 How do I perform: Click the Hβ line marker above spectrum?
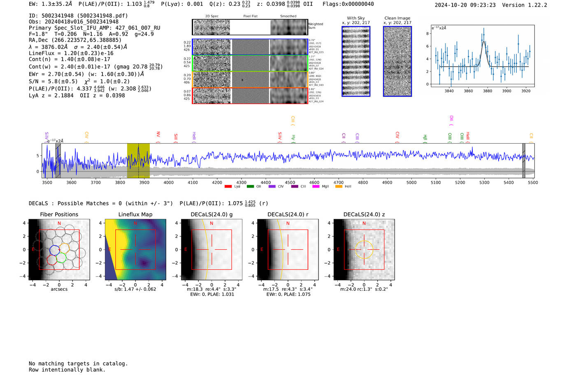pyautogui.click(x=425, y=139)
